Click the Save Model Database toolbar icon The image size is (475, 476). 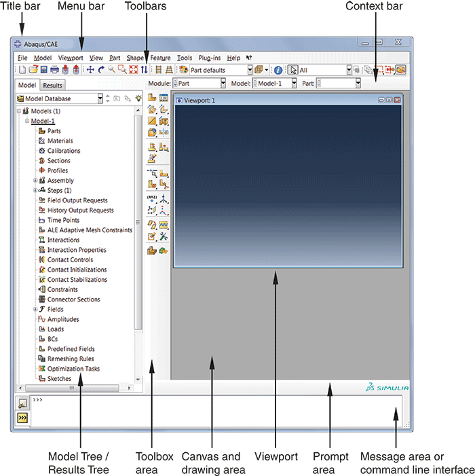[43, 70]
